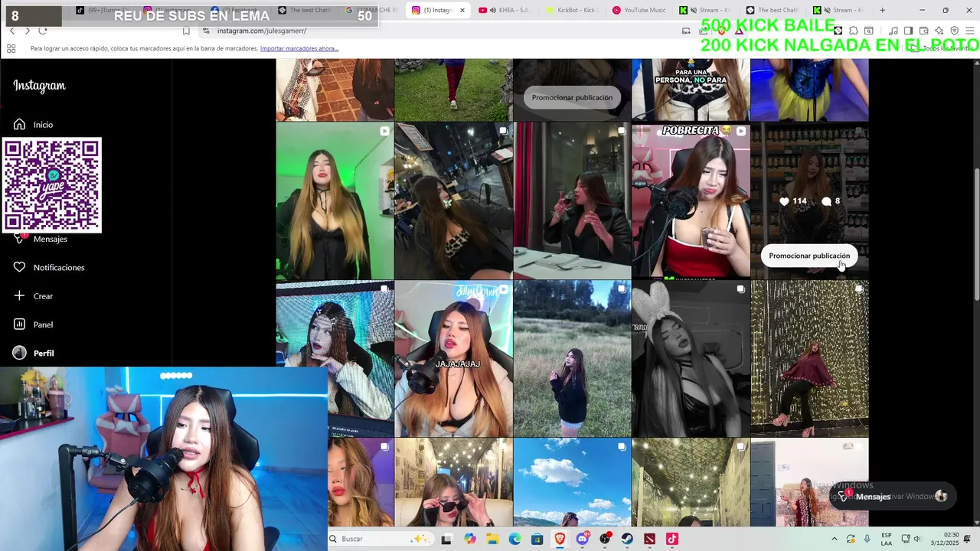The image size is (980, 551).
Task: Click the Importar marcadores ahora link
Action: (x=299, y=48)
